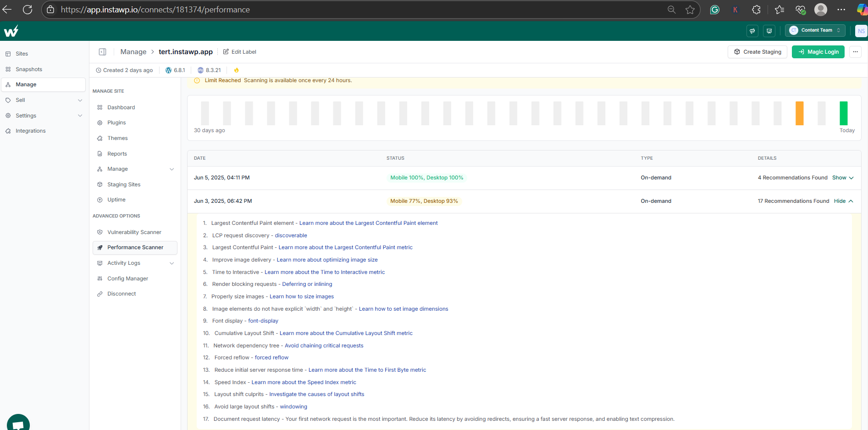
Task: Click the browser address bar URL
Action: [155, 10]
